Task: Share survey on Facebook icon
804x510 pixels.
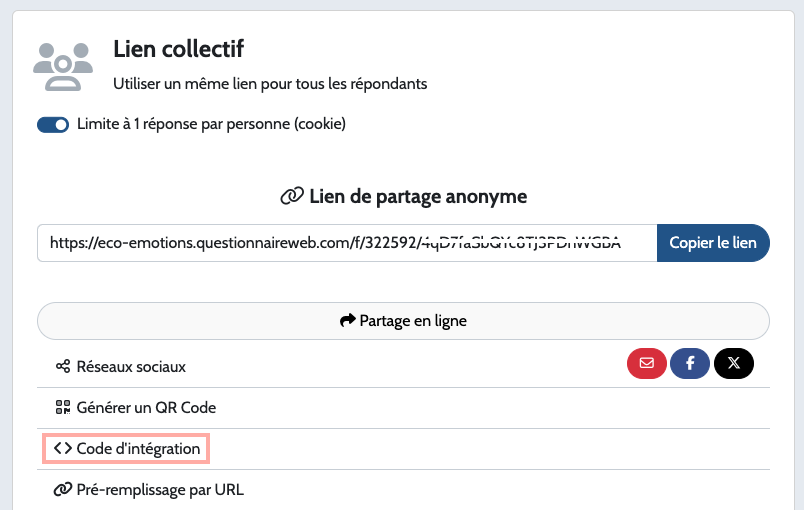Action: point(690,363)
